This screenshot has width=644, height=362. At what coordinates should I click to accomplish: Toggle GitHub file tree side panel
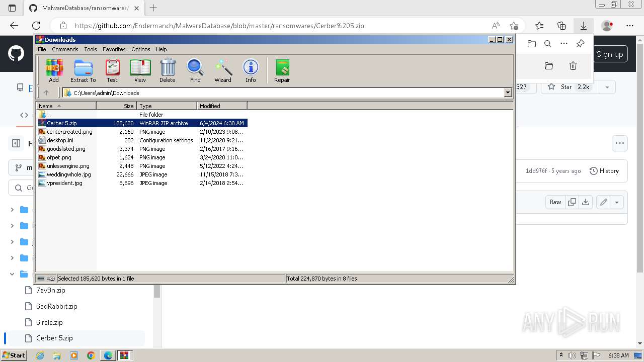point(16,143)
